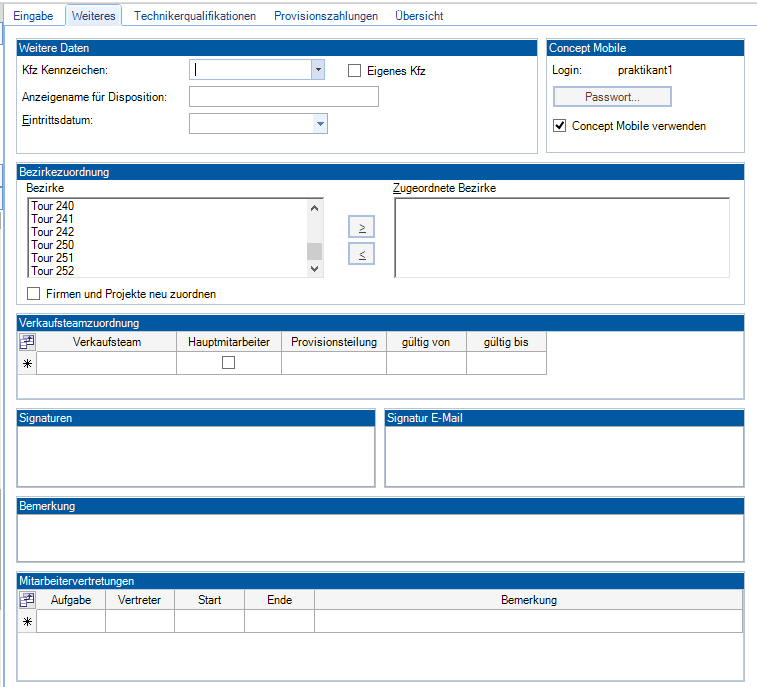Assign district with the > arrow button
The height and width of the screenshot is (687, 757).
pyautogui.click(x=361, y=228)
